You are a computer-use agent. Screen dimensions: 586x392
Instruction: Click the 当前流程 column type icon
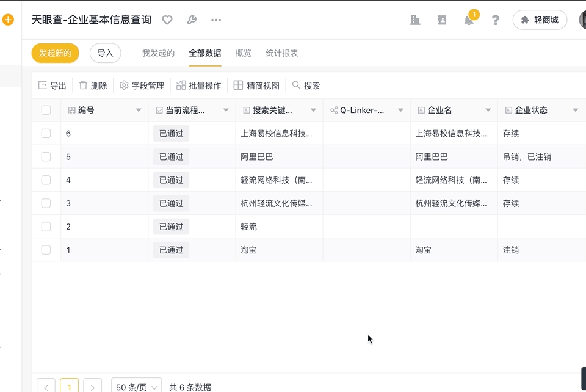click(x=159, y=111)
